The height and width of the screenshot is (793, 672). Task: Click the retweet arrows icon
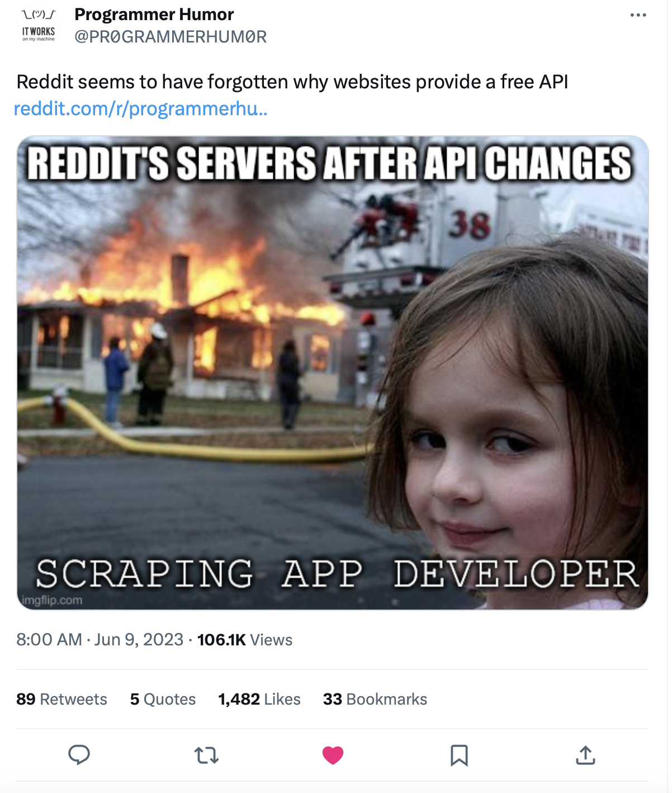(206, 756)
